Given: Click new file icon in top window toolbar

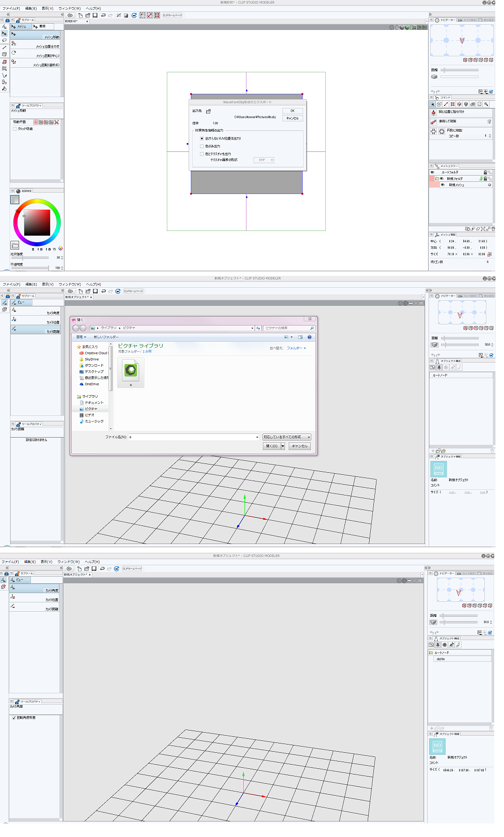Looking at the screenshot, I should point(80,16).
